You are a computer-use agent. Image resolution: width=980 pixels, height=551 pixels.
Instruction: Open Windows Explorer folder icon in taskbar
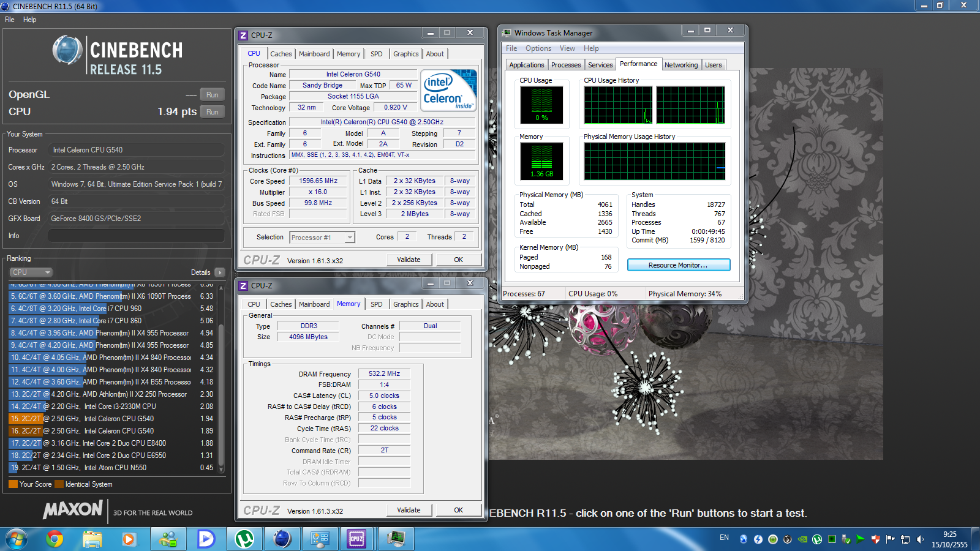92,539
